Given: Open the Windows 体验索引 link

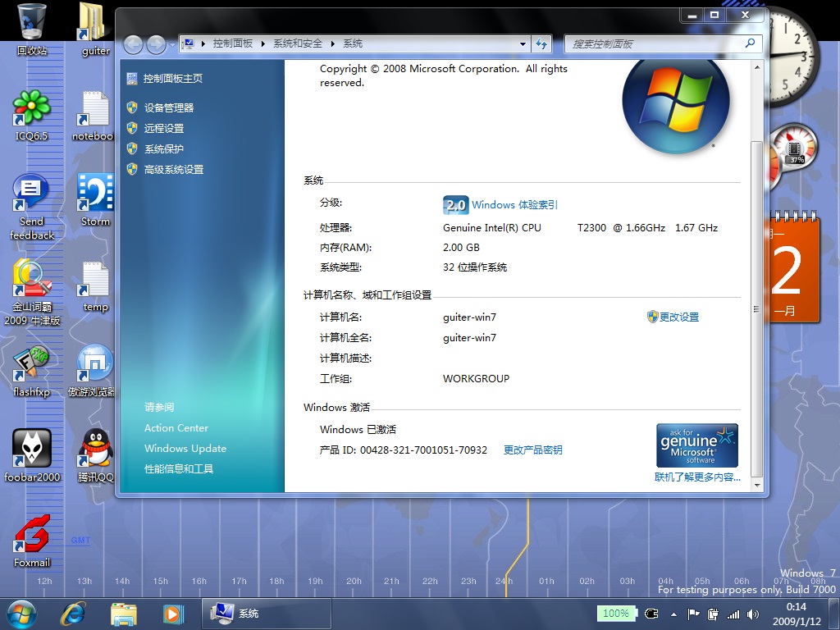Looking at the screenshot, I should pos(515,204).
